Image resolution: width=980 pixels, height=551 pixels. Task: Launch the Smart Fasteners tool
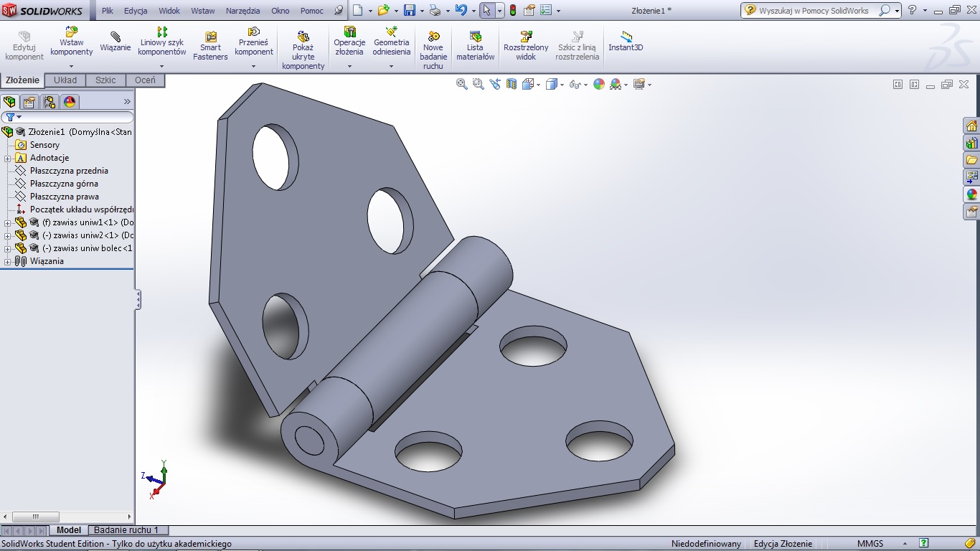pos(210,46)
